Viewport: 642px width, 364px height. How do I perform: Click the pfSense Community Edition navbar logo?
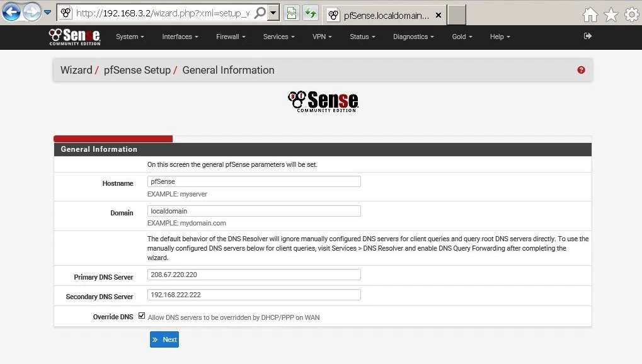(x=74, y=37)
